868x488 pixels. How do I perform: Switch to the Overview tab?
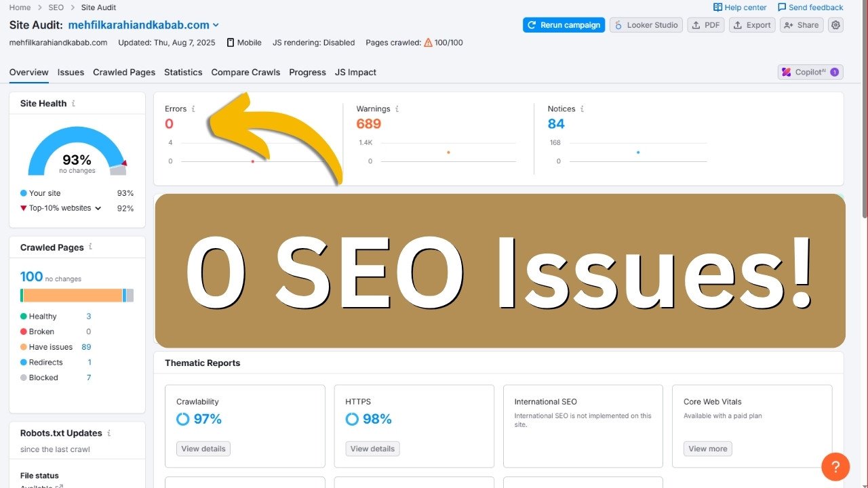click(x=29, y=72)
